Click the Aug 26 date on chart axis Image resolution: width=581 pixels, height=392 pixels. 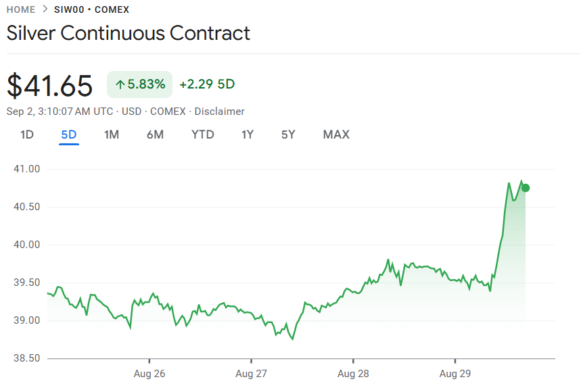pyautogui.click(x=149, y=373)
